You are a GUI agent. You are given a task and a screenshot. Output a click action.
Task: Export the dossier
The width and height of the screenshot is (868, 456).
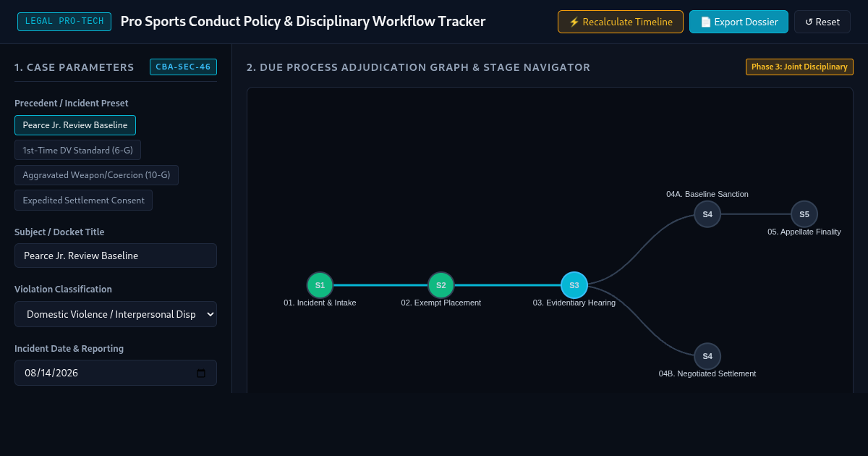tap(739, 22)
